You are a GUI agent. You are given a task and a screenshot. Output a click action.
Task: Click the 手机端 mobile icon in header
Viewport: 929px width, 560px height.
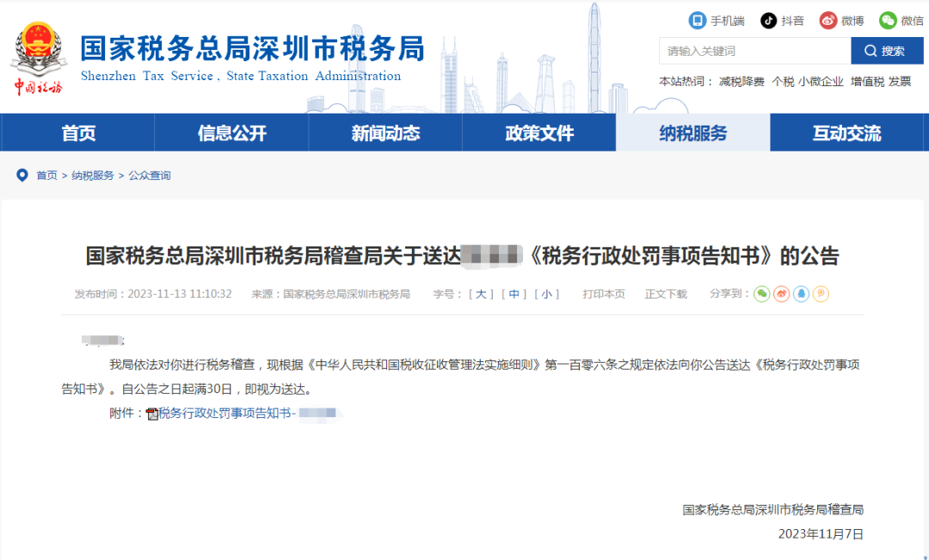tap(698, 21)
